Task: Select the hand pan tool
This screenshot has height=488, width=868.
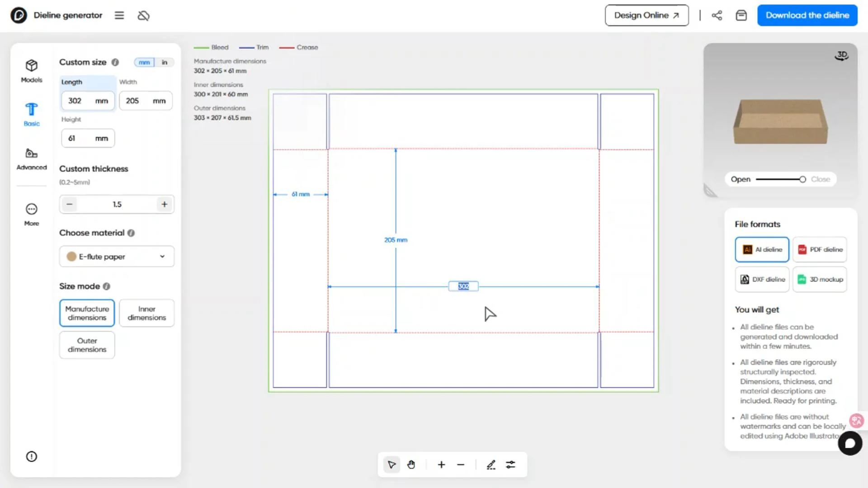Action: 411,465
